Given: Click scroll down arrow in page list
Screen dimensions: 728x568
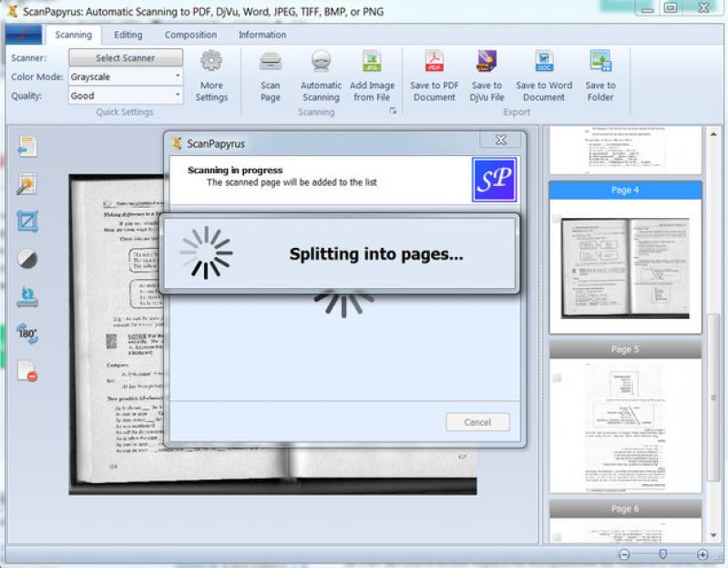Looking at the screenshot, I should pos(713,535).
